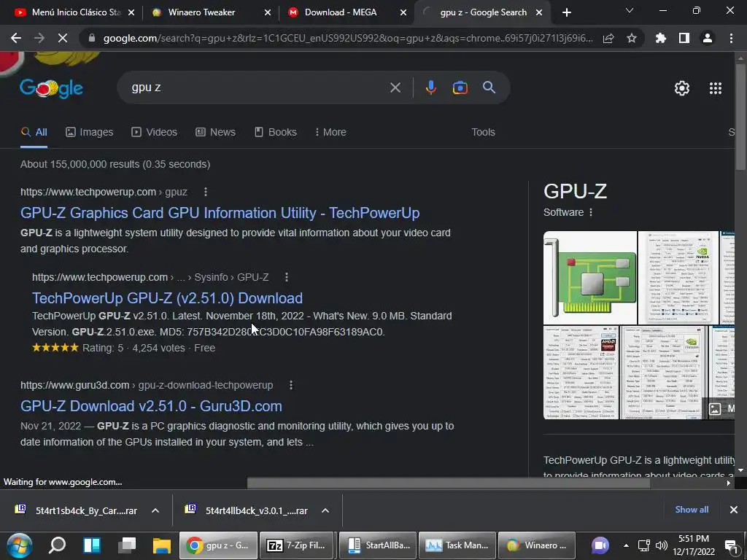
Task: Open the More search filters dropdown
Action: 330,132
